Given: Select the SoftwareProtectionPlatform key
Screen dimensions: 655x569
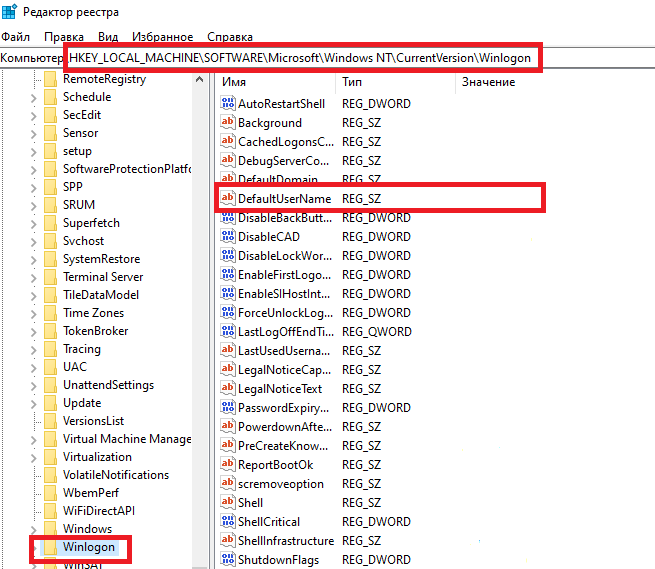Looking at the screenshot, I should coord(127,169).
